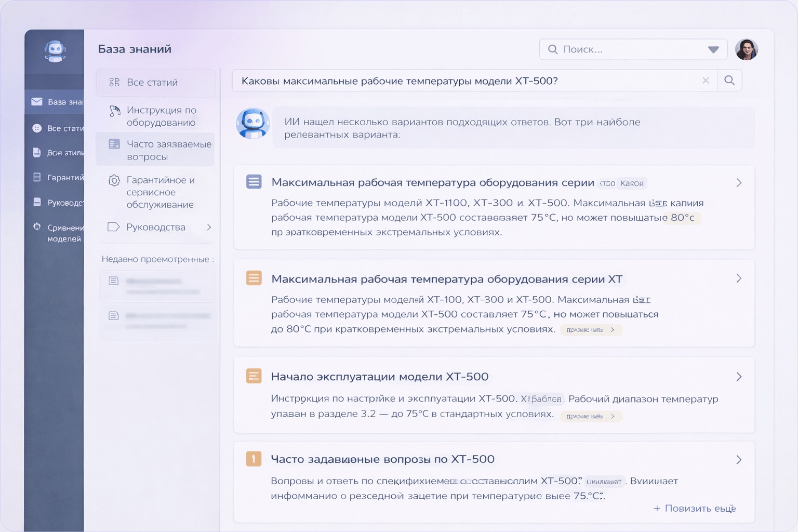The image size is (798, 532).
Task: Click the Показать ещё link
Action: [x=695, y=509]
